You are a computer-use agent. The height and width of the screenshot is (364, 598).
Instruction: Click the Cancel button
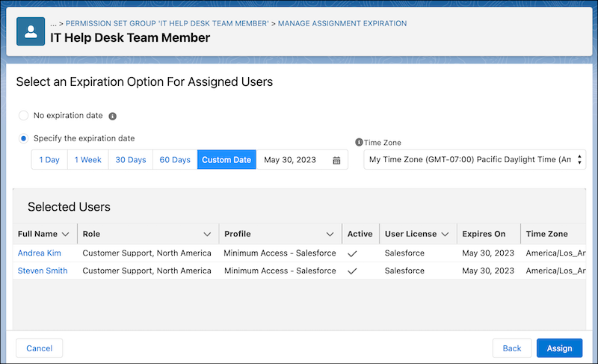pos(40,348)
